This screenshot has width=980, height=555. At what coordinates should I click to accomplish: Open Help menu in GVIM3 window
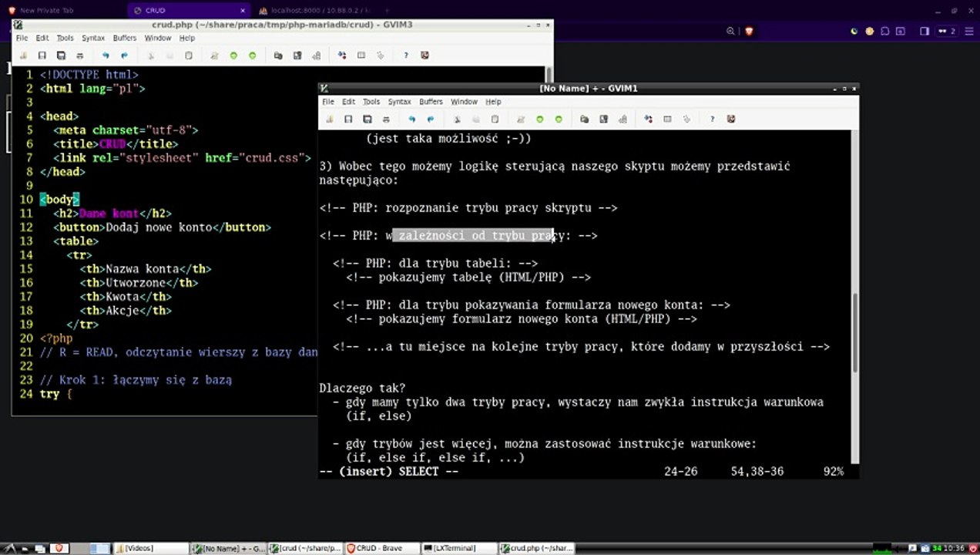pyautogui.click(x=187, y=38)
